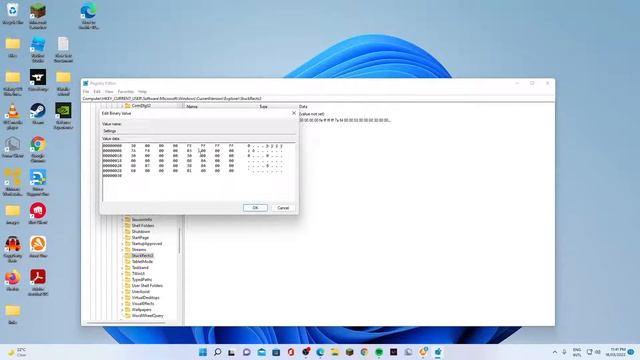Expand the Streams key arrow

coord(122,249)
